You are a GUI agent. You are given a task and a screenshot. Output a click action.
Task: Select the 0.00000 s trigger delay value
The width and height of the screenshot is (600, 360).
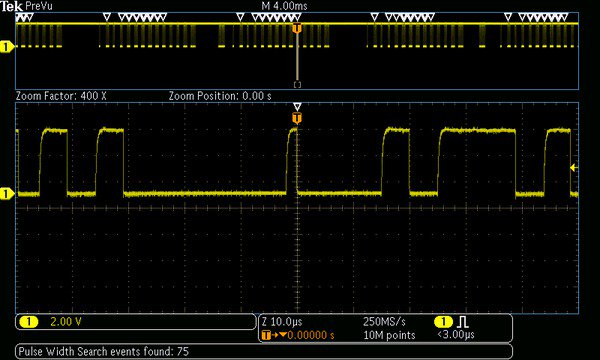point(311,336)
